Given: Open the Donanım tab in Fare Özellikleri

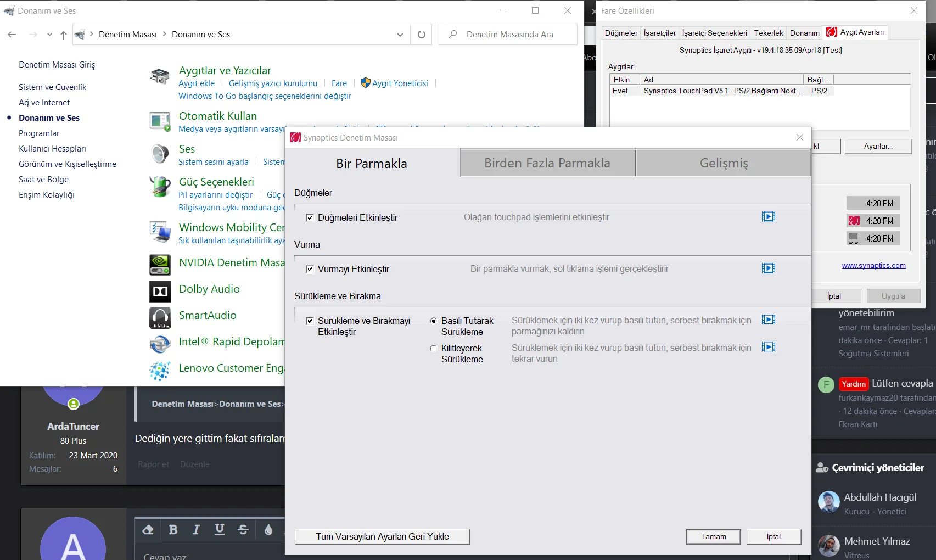Looking at the screenshot, I should 804,33.
